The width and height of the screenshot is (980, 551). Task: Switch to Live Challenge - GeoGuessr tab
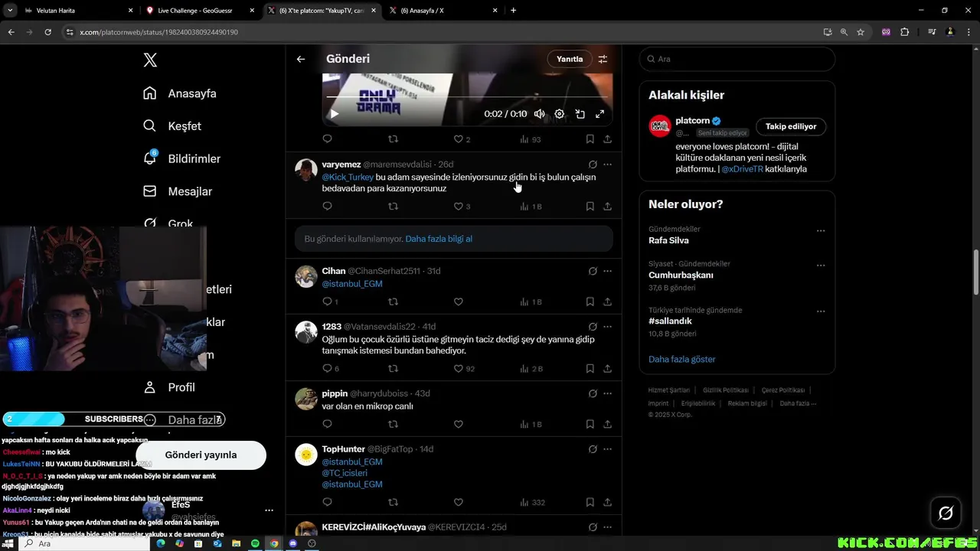pos(200,11)
